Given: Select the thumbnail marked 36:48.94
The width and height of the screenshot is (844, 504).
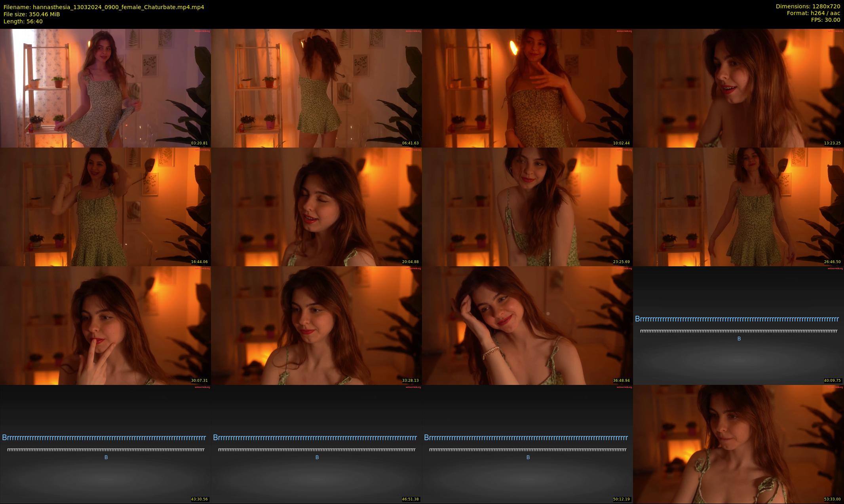Looking at the screenshot, I should pos(527,325).
